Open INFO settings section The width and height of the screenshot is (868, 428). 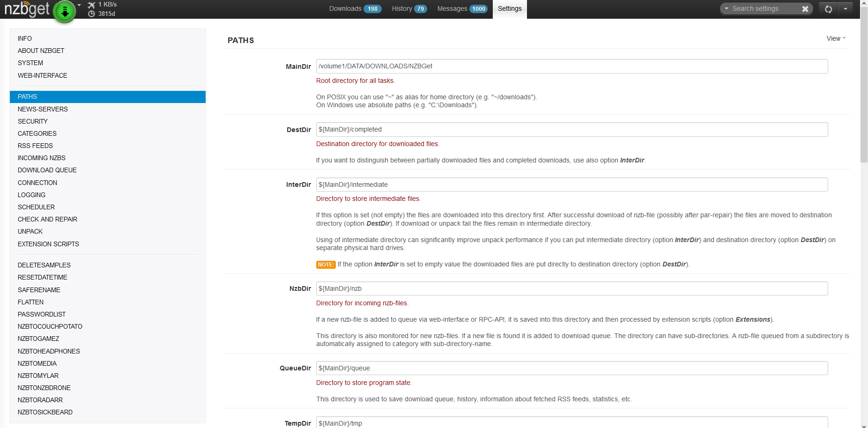coord(108,38)
